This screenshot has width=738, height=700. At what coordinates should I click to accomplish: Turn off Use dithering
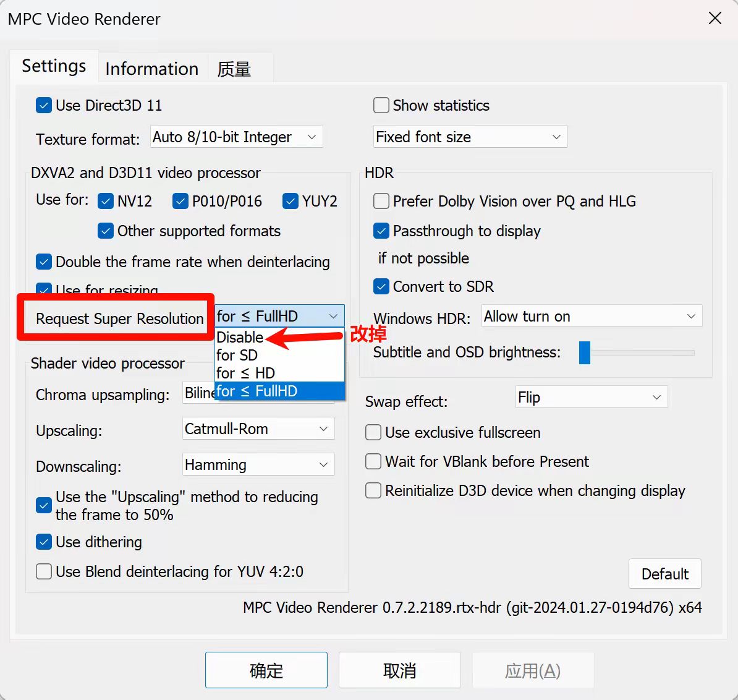pos(43,542)
